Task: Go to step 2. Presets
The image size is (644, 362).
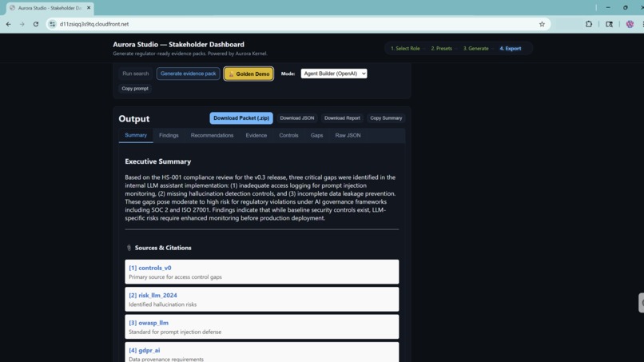Action: coord(442,49)
